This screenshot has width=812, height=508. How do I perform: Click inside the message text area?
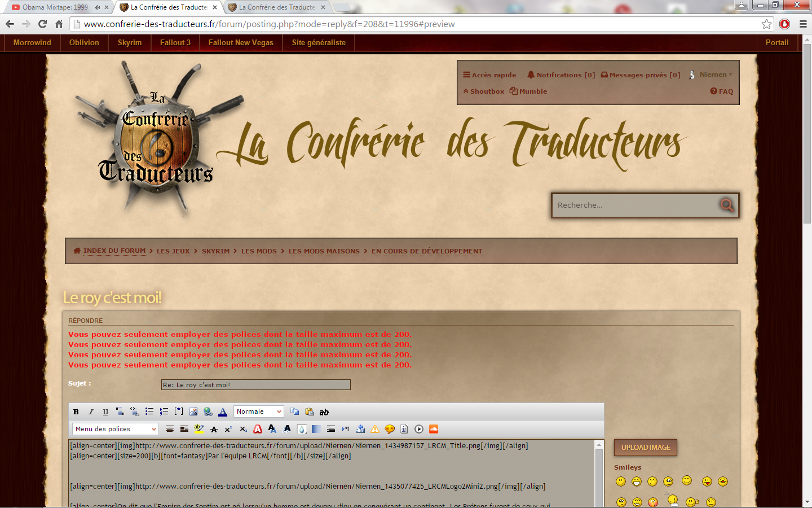click(x=332, y=474)
